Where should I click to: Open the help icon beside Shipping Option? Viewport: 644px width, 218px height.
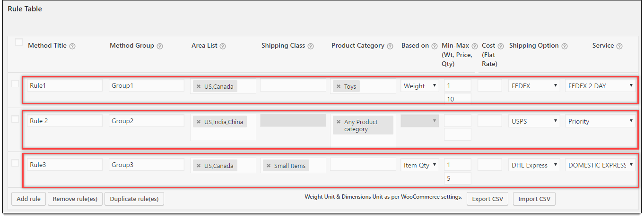click(564, 46)
